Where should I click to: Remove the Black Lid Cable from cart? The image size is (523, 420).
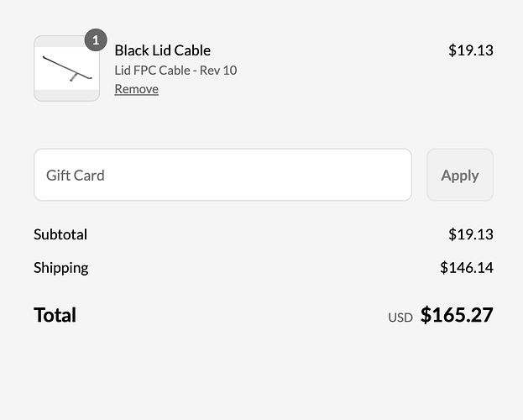click(x=137, y=89)
